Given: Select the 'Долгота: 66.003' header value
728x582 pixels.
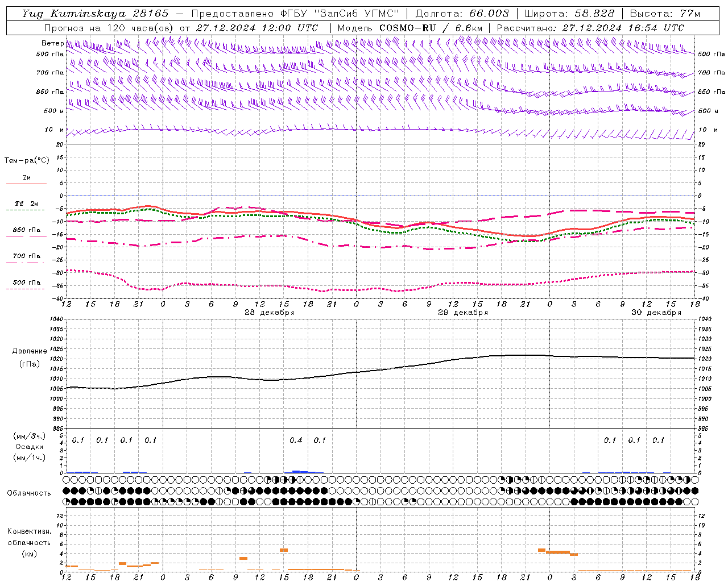Looking at the screenshot, I should click(x=462, y=14).
